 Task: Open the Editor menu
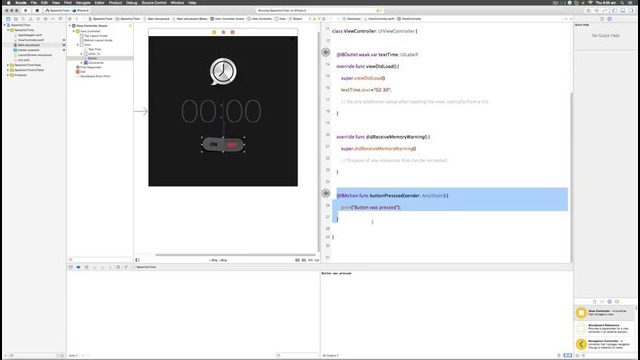tap(100, 2)
